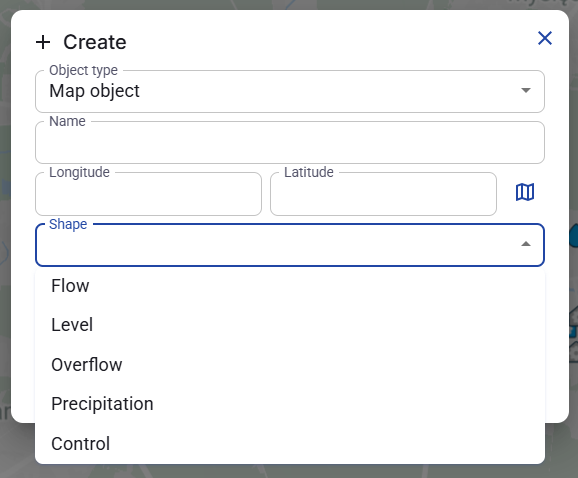Pick location using the map icon
The height and width of the screenshot is (478, 578).
point(525,192)
